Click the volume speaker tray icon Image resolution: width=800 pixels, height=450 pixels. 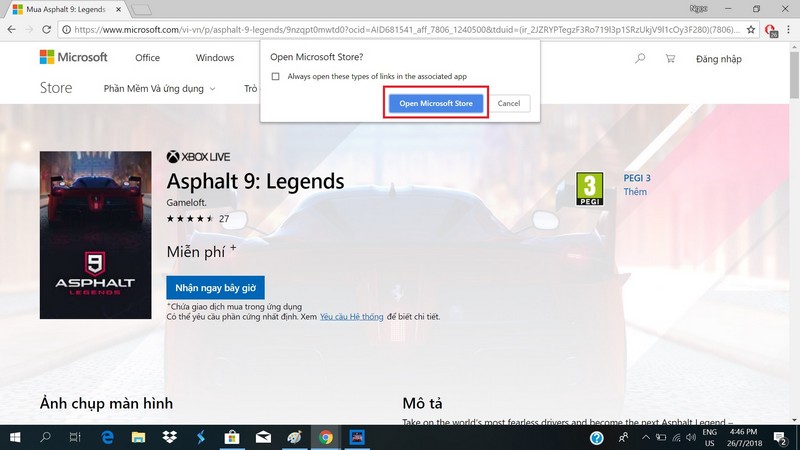(x=691, y=438)
